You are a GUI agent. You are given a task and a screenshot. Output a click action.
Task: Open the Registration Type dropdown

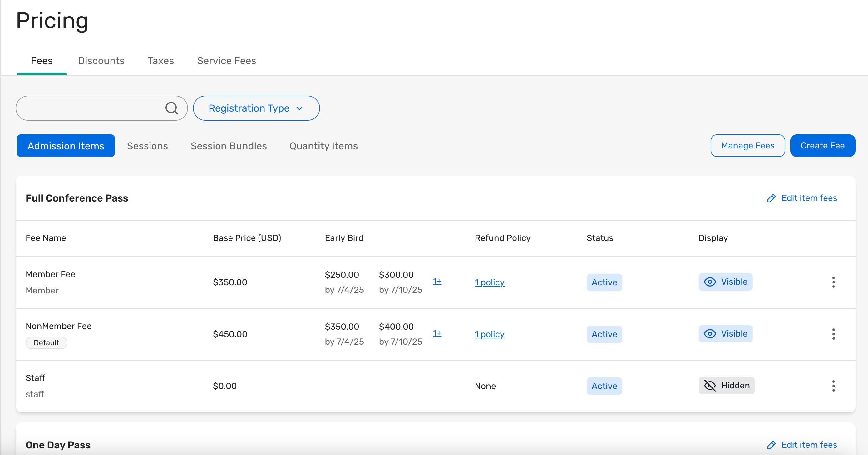pos(256,108)
